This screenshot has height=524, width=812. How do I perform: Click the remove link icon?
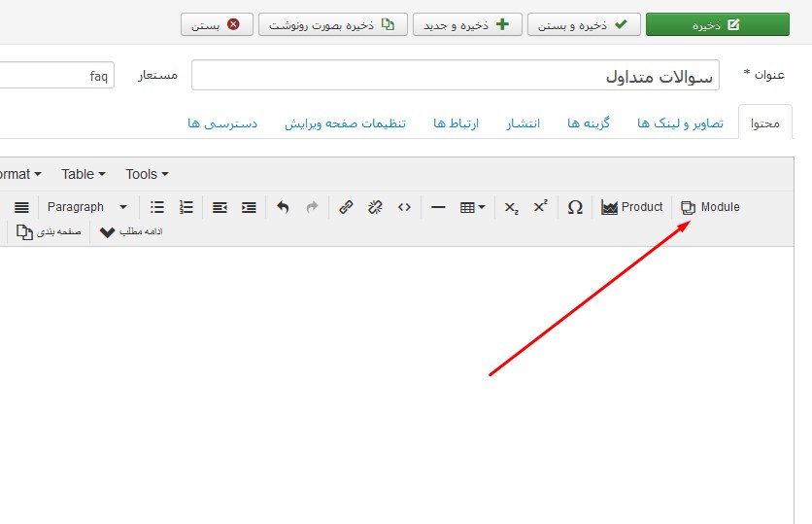(x=375, y=207)
